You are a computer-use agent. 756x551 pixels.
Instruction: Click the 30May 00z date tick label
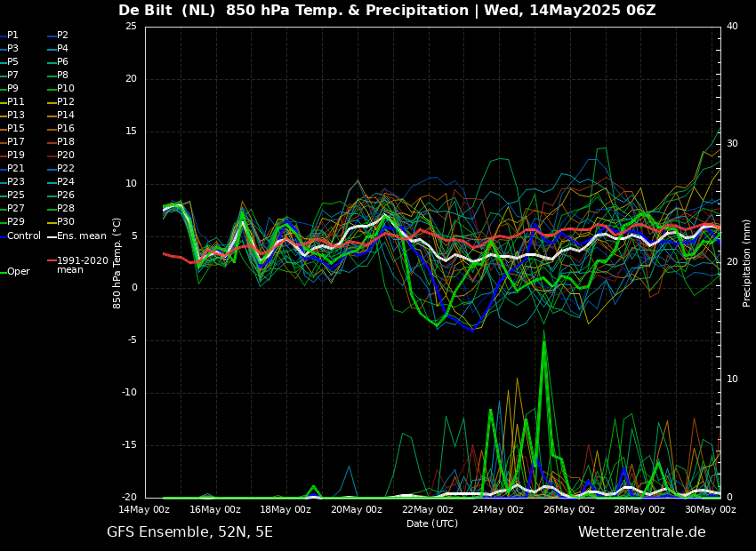tap(710, 510)
